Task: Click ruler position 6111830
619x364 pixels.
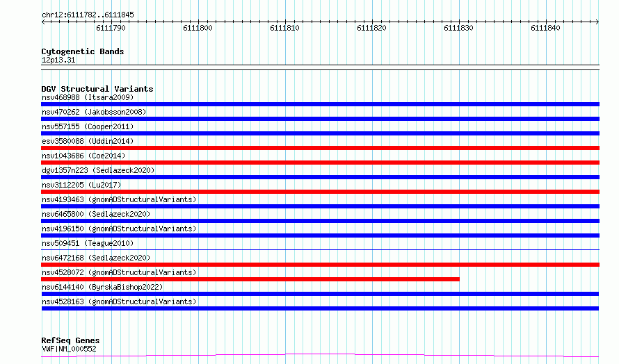Action: pyautogui.click(x=458, y=28)
